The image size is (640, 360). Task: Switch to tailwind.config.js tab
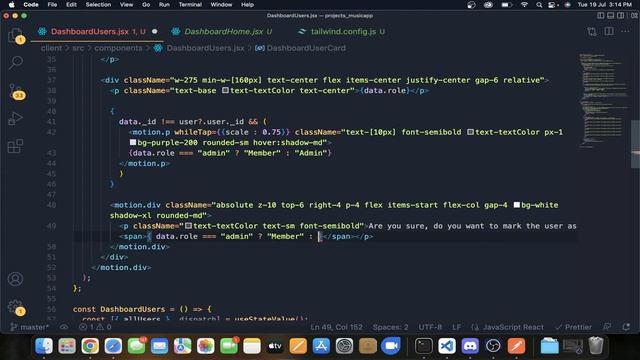pyautogui.click(x=343, y=31)
